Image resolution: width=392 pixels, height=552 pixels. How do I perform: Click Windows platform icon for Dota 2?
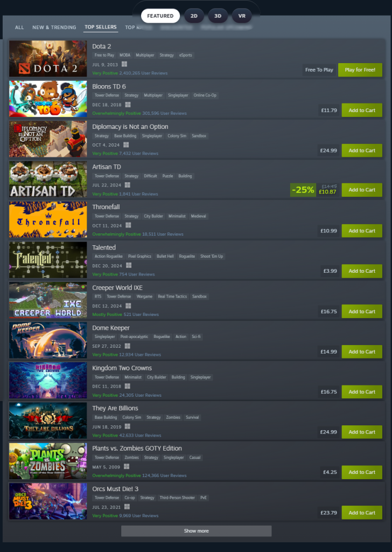click(x=124, y=64)
